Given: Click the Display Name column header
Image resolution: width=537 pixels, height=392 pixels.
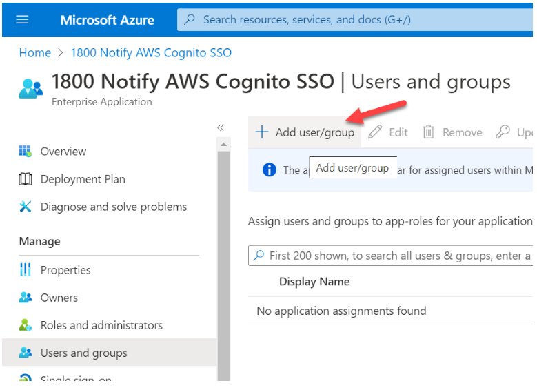Looking at the screenshot, I should click(314, 281).
